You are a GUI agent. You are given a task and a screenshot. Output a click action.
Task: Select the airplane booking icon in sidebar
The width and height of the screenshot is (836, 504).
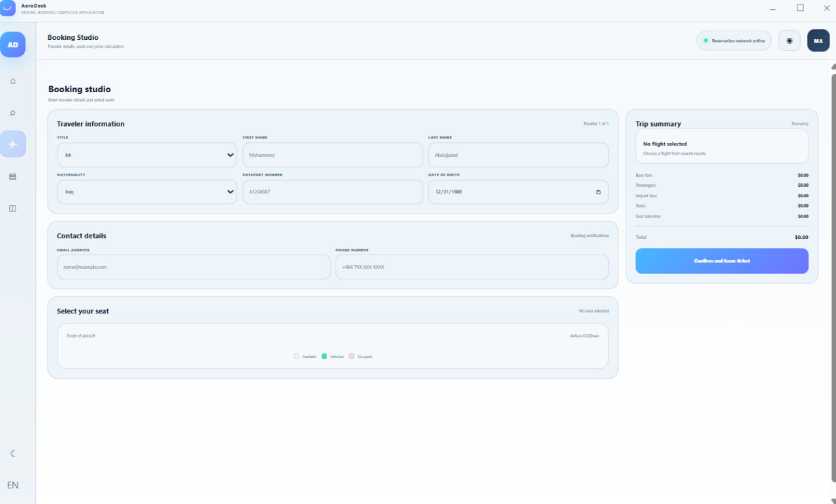pyautogui.click(x=13, y=144)
